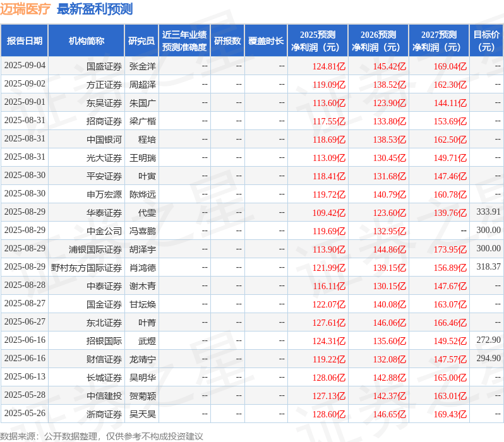Image resolution: width=504 pixels, height=442 pixels.
Task: Click the 124.81亿 profit value
Action: [329, 66]
